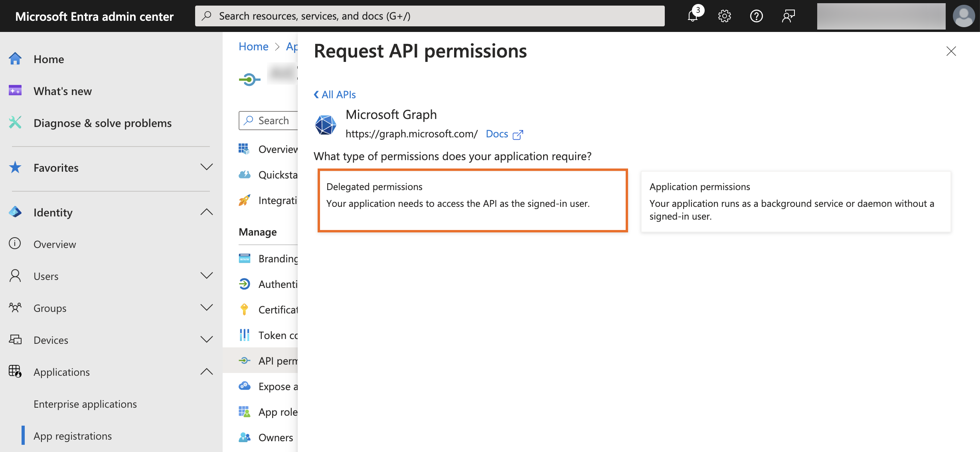Image resolution: width=980 pixels, height=452 pixels.
Task: Go back via the All APIs link
Action: pyautogui.click(x=334, y=94)
